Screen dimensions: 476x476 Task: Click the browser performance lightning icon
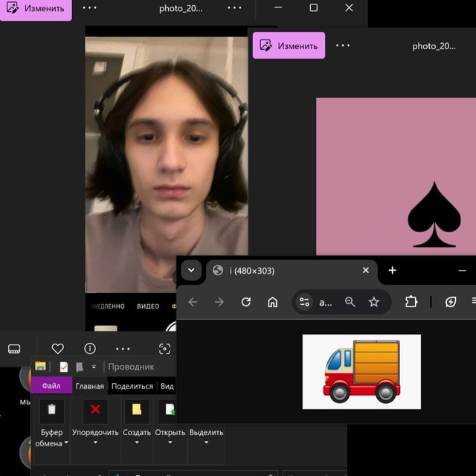(451, 302)
